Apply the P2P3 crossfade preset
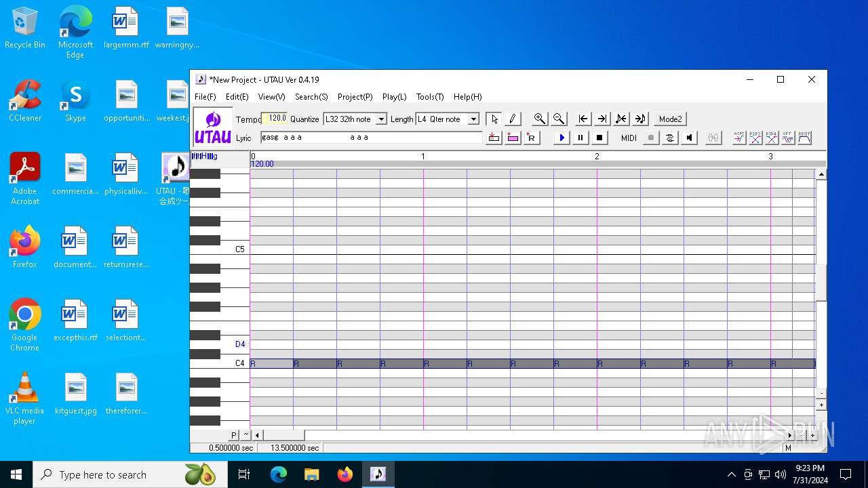868x488 pixels. [x=755, y=138]
